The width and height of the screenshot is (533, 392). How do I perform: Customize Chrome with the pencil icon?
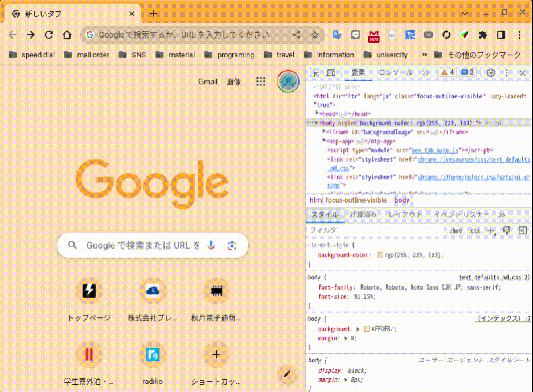[x=287, y=374]
